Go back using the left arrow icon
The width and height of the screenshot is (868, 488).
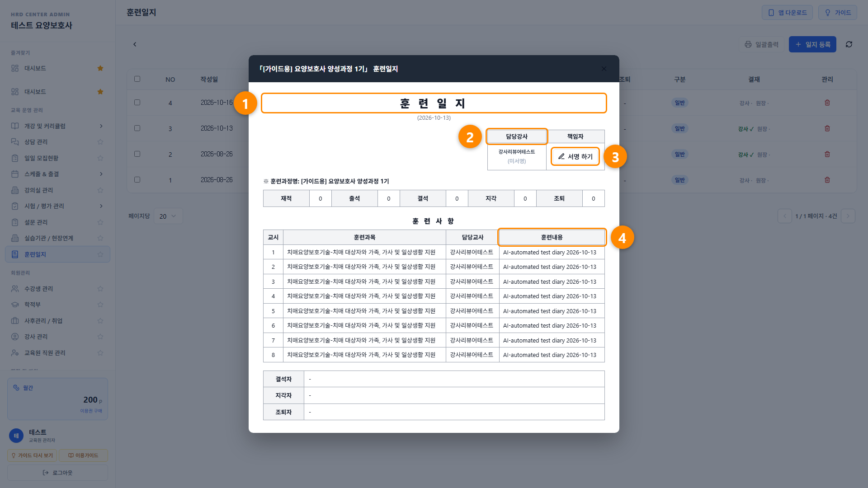coord(135,44)
